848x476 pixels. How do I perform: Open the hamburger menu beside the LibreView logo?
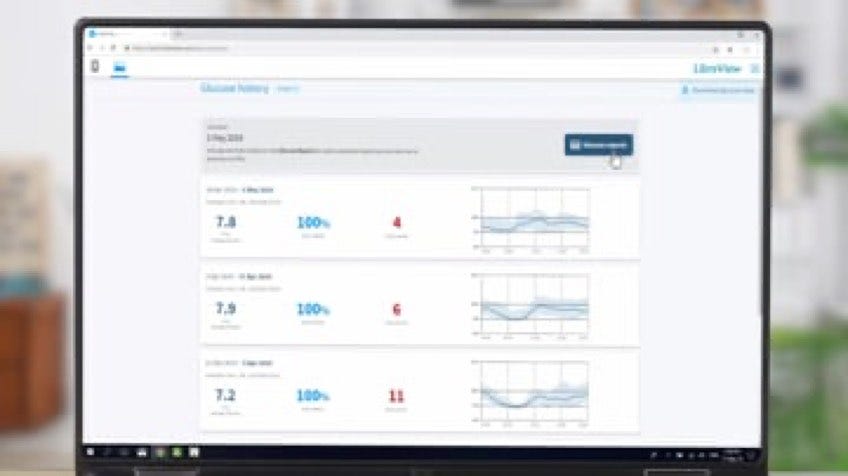[x=755, y=69]
